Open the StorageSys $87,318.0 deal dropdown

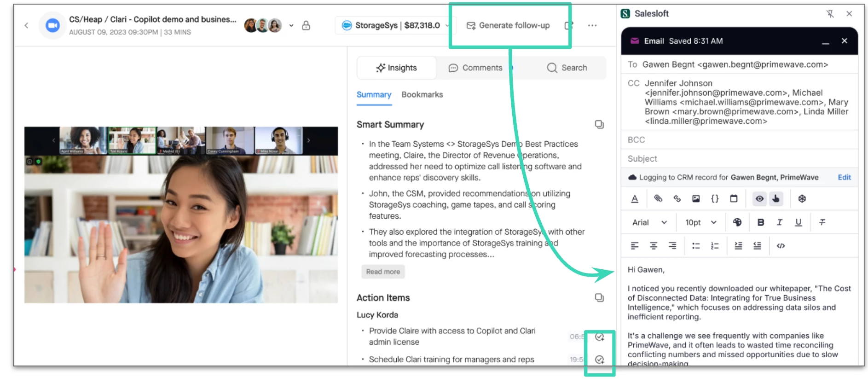click(395, 25)
